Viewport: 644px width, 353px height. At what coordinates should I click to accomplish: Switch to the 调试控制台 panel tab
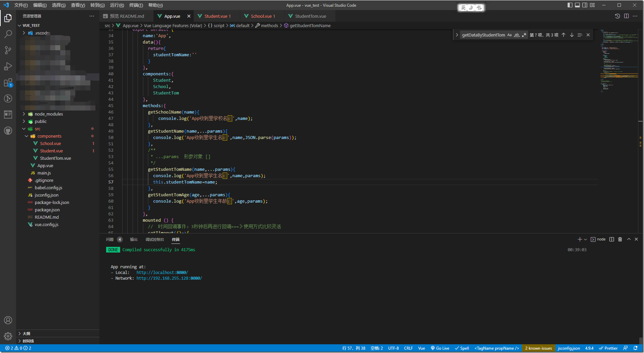[x=155, y=239]
